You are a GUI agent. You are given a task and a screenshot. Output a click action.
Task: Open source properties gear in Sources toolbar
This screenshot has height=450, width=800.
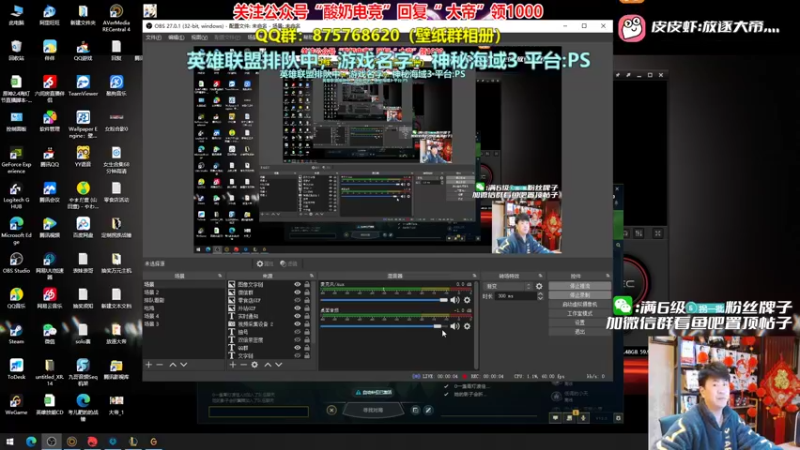click(255, 365)
